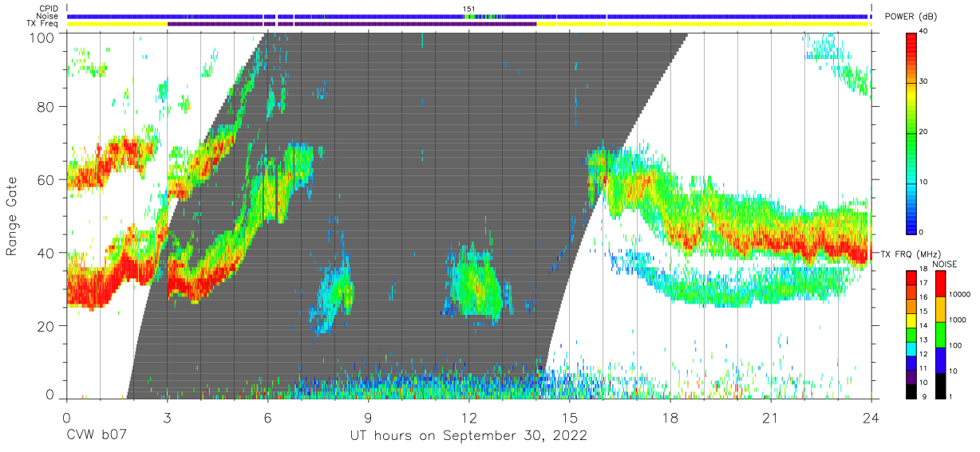This screenshot has height=452, width=980.
Task: Click the purple 10–11 MHz TX FRQ swatch
Action: pos(911,378)
